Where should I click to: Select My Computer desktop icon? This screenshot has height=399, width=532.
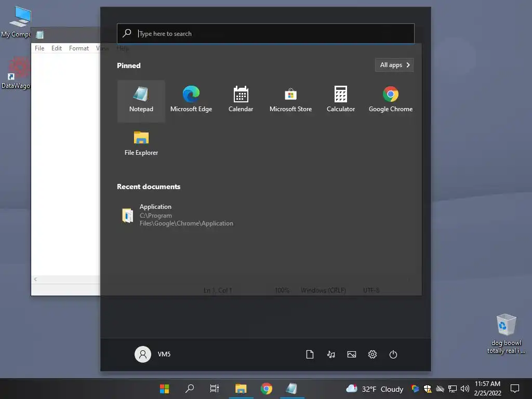pos(16,21)
